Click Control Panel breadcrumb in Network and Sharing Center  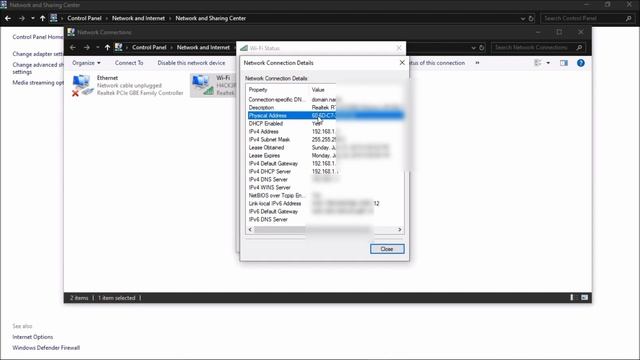84,18
